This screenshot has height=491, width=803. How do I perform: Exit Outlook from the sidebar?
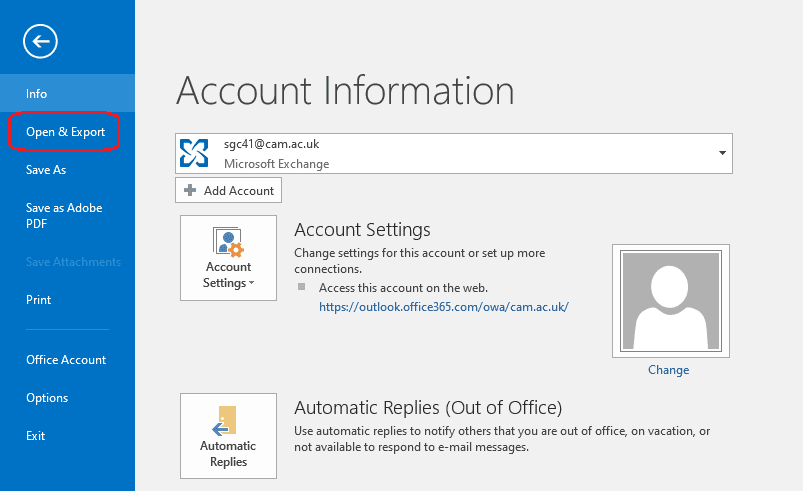point(36,436)
